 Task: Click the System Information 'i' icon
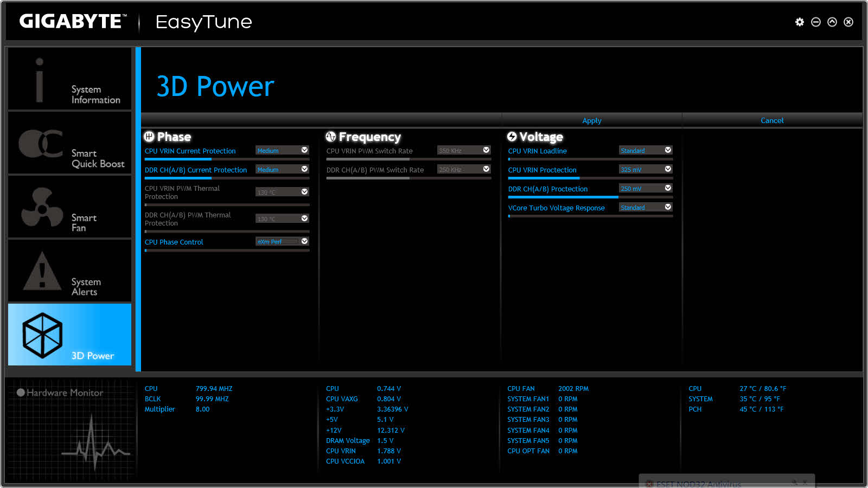[39, 80]
